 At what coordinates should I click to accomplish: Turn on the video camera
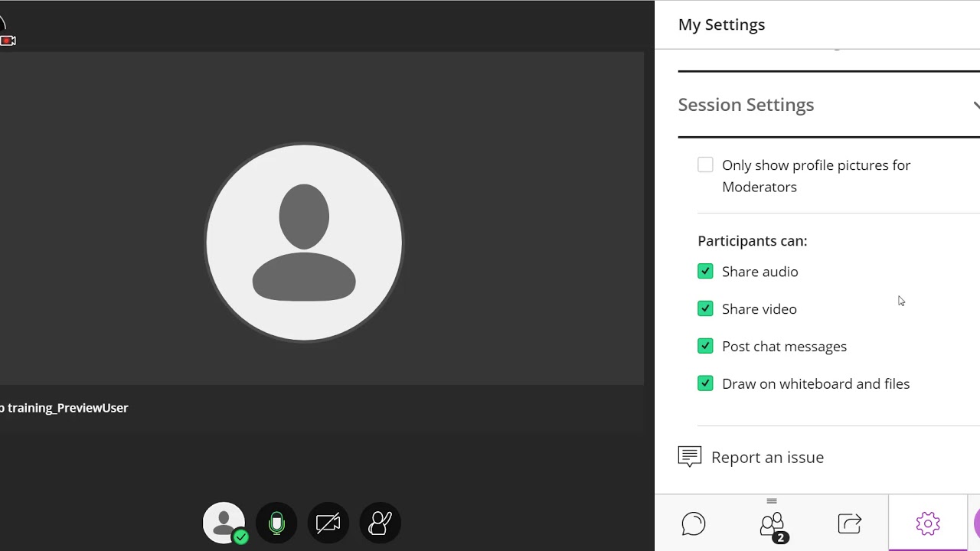tap(328, 523)
